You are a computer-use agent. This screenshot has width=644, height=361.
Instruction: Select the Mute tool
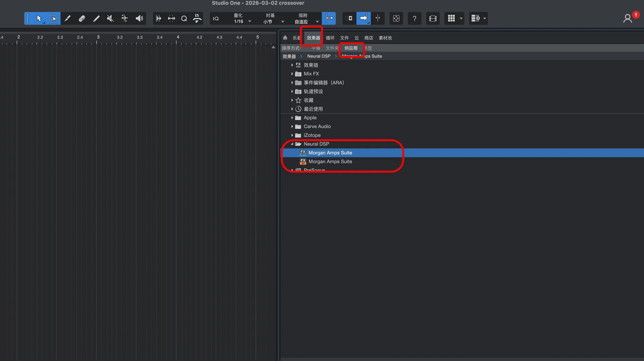110,18
